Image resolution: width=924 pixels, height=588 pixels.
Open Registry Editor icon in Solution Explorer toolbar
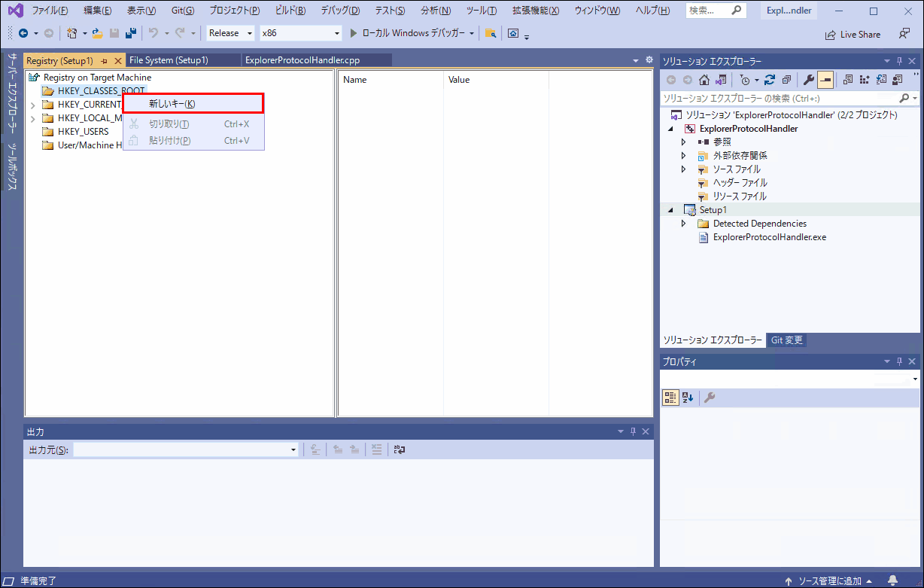point(865,79)
